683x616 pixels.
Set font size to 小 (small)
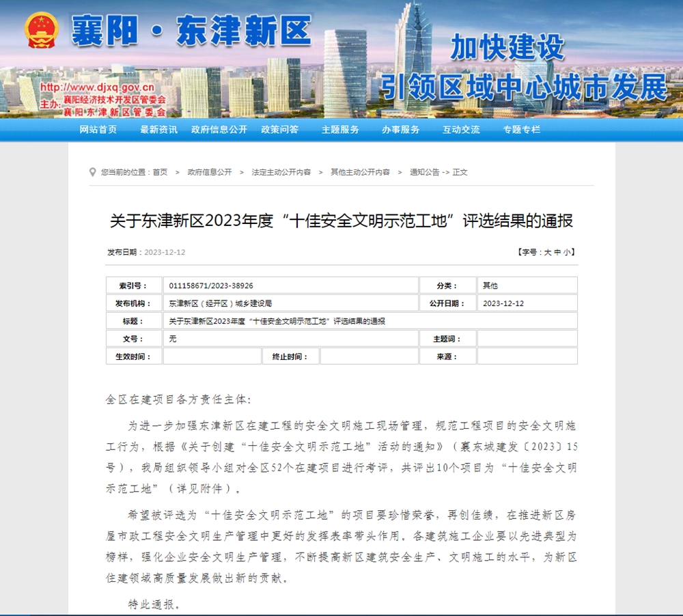click(567, 252)
